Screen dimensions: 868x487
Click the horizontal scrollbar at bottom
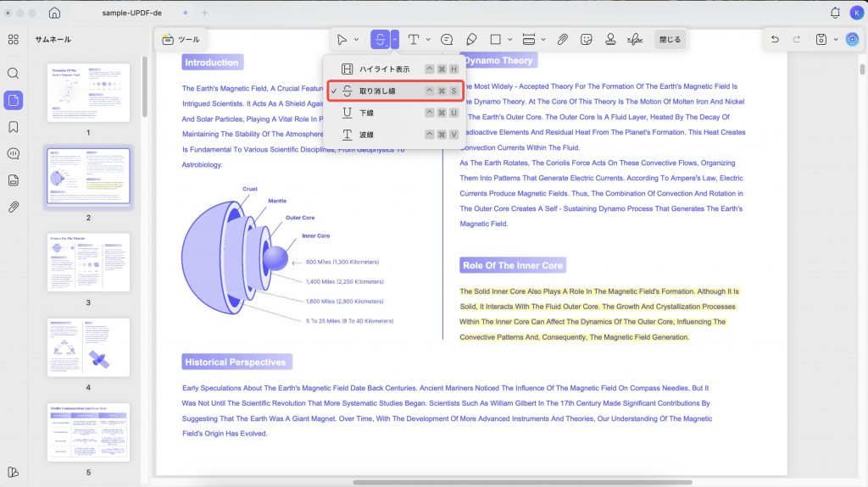(x=522, y=482)
